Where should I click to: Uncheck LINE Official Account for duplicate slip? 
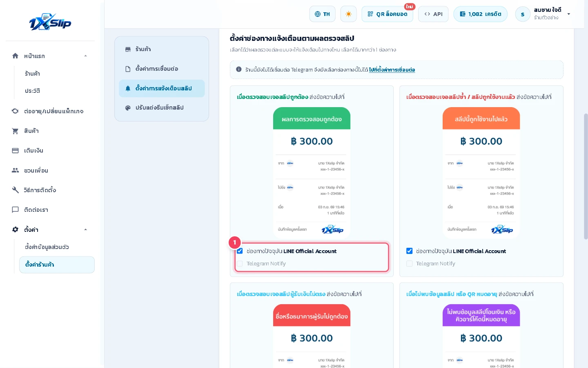point(409,251)
